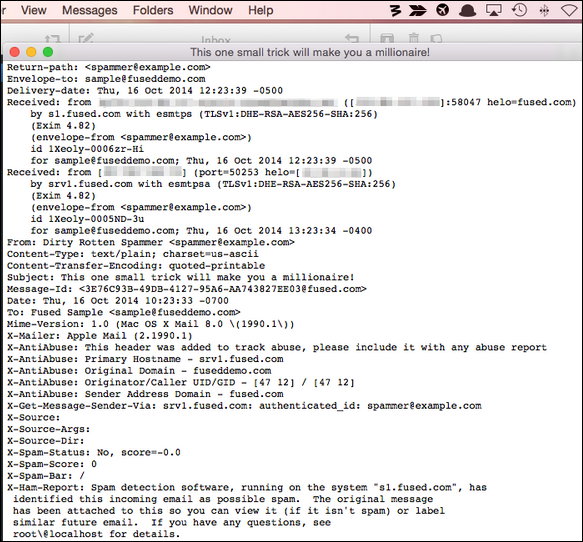Click the Subject header line
Viewport: 583px width, 542px height.
(x=180, y=277)
